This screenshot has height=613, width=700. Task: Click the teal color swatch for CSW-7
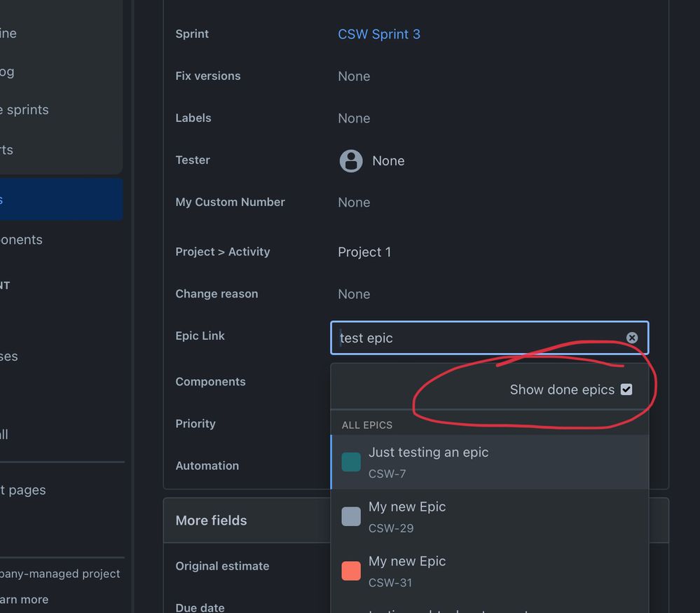point(351,462)
